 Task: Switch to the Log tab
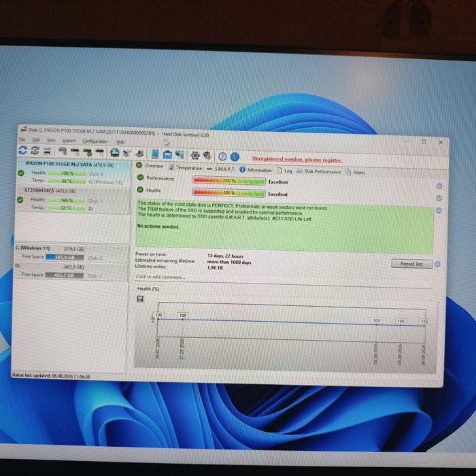coord(284,171)
